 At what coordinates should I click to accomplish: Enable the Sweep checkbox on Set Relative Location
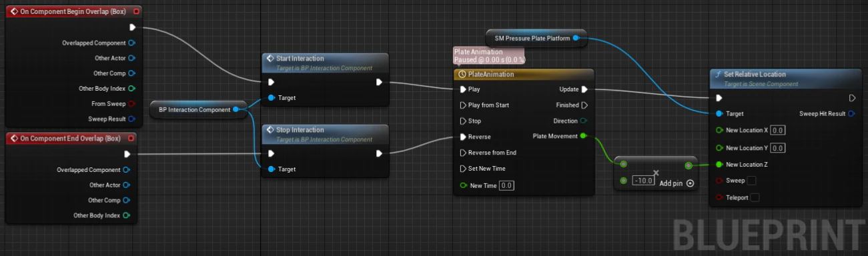click(x=752, y=181)
